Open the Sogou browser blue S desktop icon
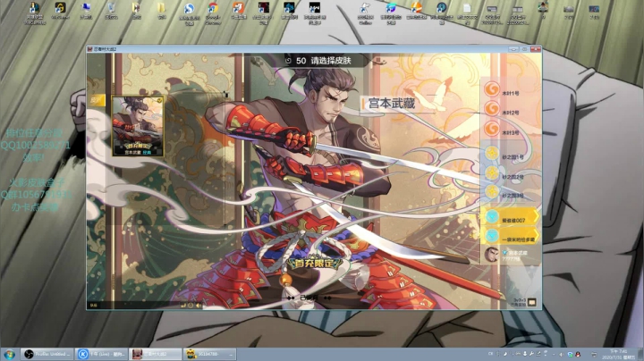644x361 pixels. tap(189, 13)
